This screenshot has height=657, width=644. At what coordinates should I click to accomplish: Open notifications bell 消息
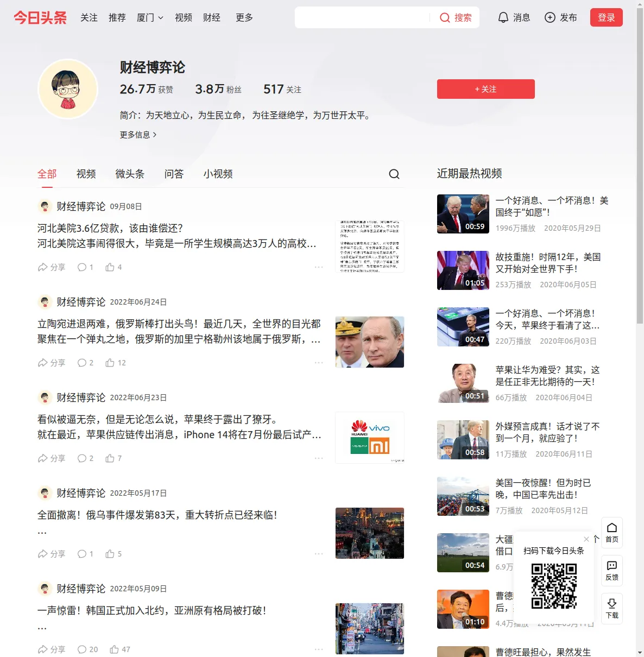point(514,17)
